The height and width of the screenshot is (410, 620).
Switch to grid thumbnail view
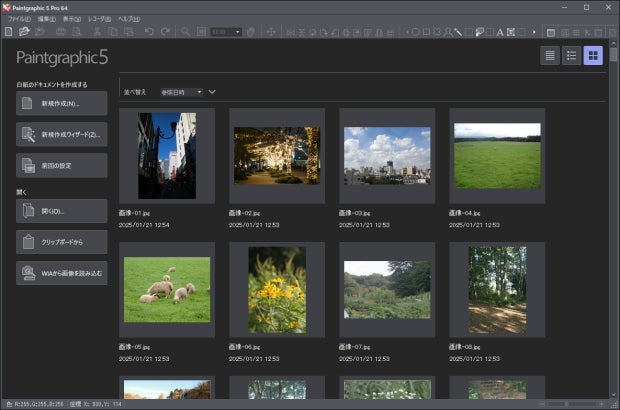[593, 56]
